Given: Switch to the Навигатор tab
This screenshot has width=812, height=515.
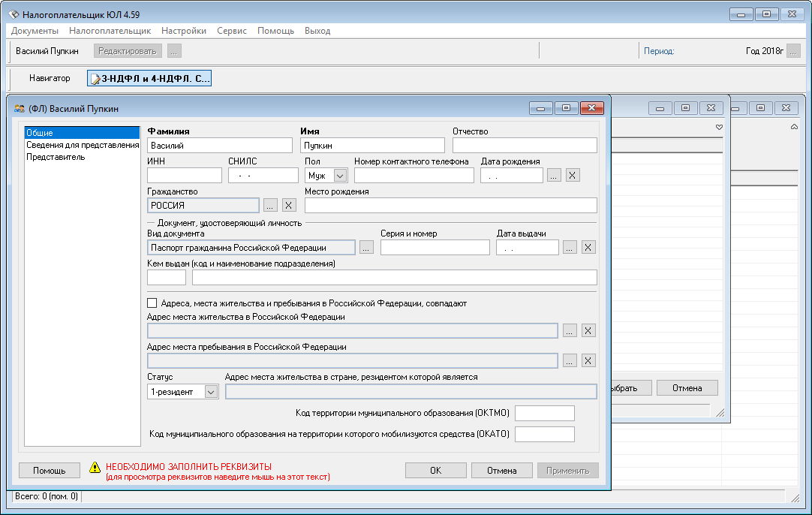Looking at the screenshot, I should (50, 78).
